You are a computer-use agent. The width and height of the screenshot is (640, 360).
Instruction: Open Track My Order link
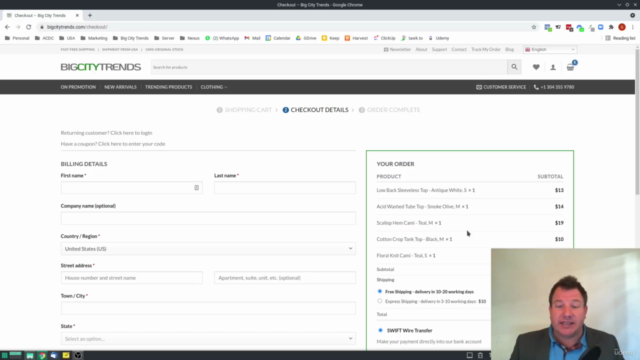click(x=486, y=49)
